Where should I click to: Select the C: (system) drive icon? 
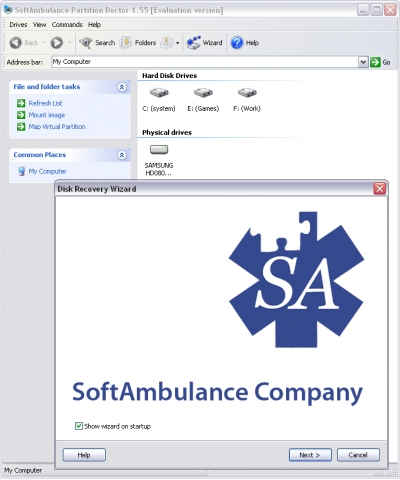[x=159, y=93]
